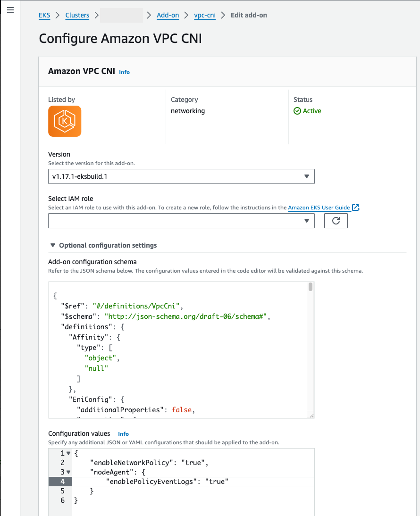Screen dimensions: 420x516
Task: Click Info next to Amazon VPC CNI heading
Action: click(124, 72)
